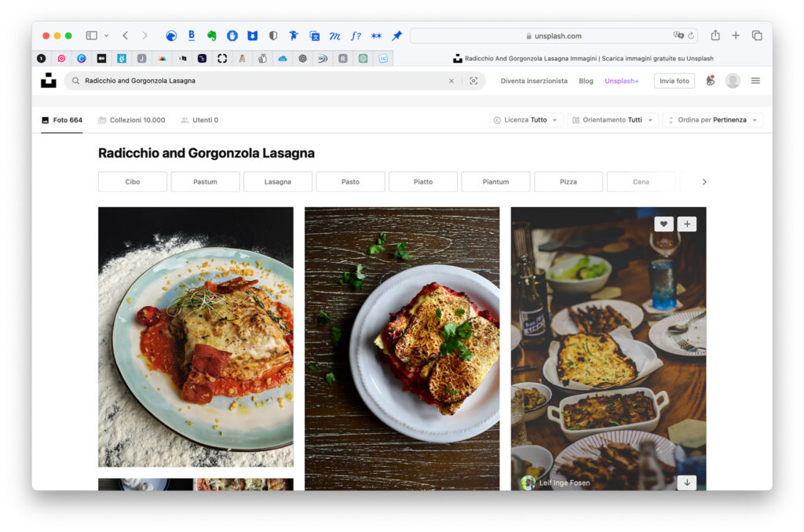Open the Unsplash+ link
This screenshot has height=532, width=804.
point(622,81)
